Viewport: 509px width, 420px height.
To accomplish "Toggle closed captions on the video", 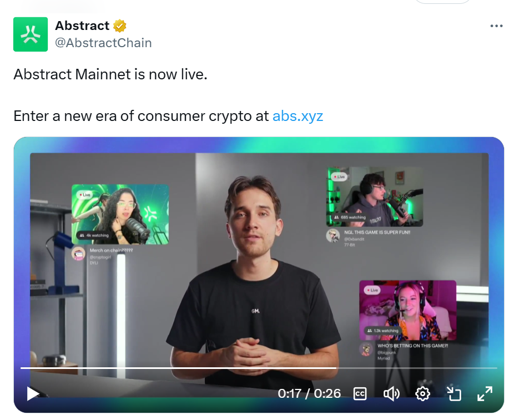I will coord(360,394).
